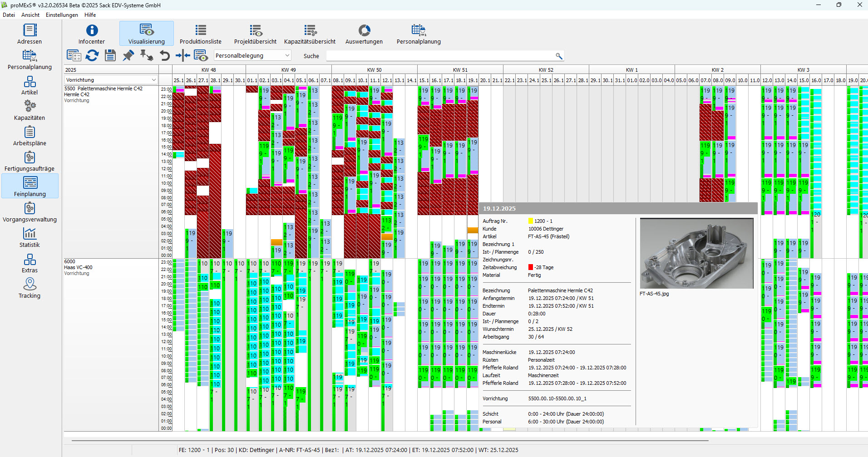Click the horizontal scrollbar below the chart
The height and width of the screenshot is (457, 868).
pyautogui.click(x=390, y=440)
